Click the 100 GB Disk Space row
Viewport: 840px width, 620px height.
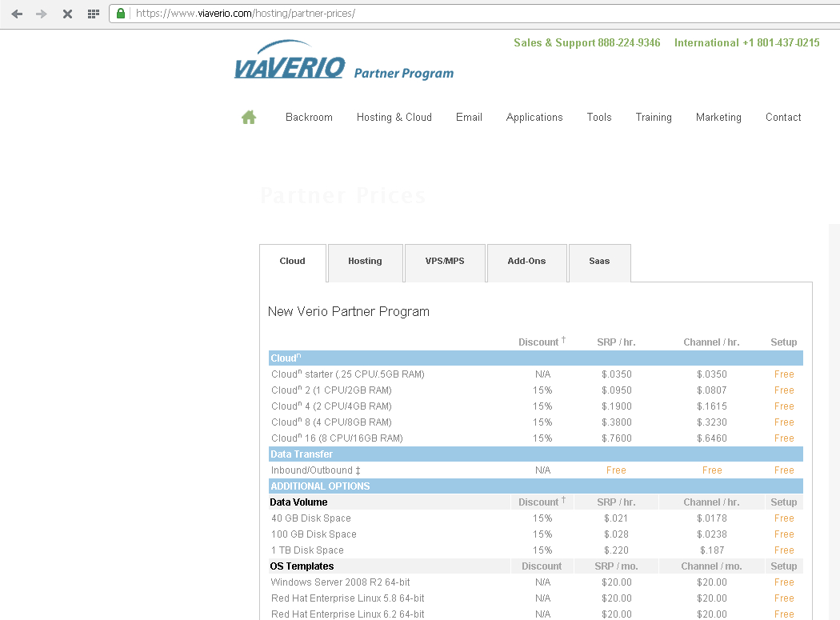pyautogui.click(x=536, y=534)
